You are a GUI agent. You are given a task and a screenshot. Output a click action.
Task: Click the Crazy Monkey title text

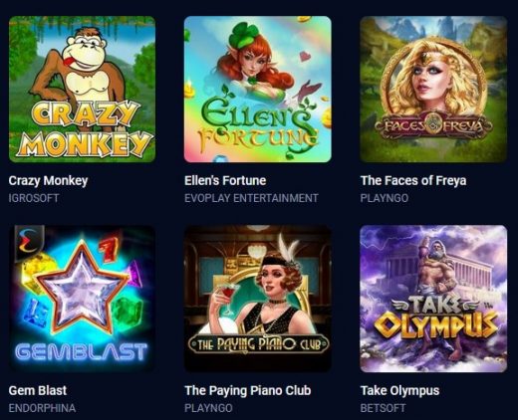48,181
